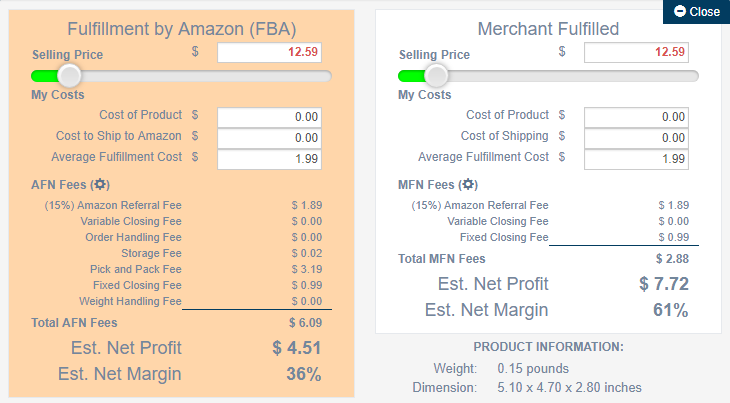This screenshot has height=403, width=730.
Task: Open AFN Fees settings gear icon
Action: (x=100, y=184)
